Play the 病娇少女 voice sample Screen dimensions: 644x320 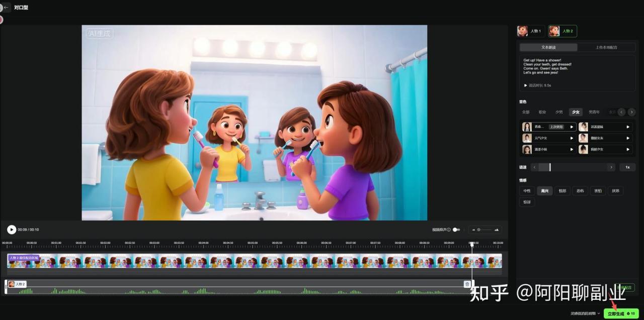coord(628,149)
